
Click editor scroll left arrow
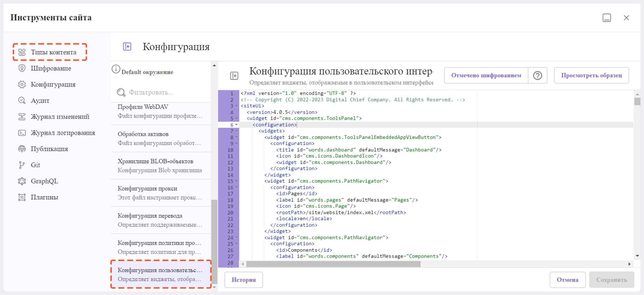pos(243,264)
